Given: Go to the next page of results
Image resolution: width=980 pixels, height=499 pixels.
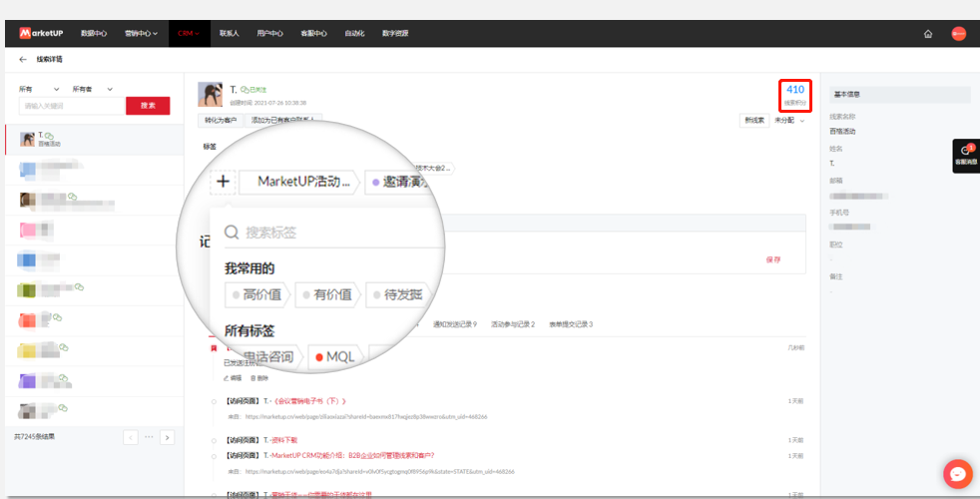Looking at the screenshot, I should 167,437.
